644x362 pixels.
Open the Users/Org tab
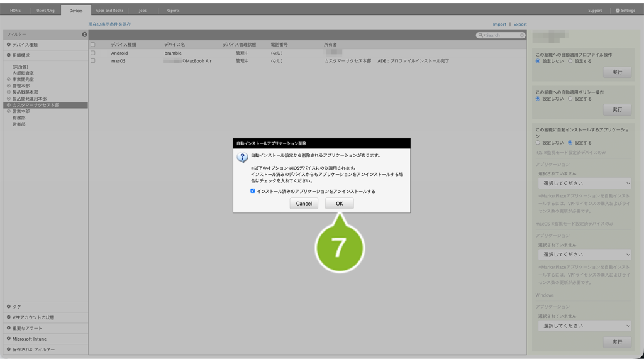click(45, 11)
